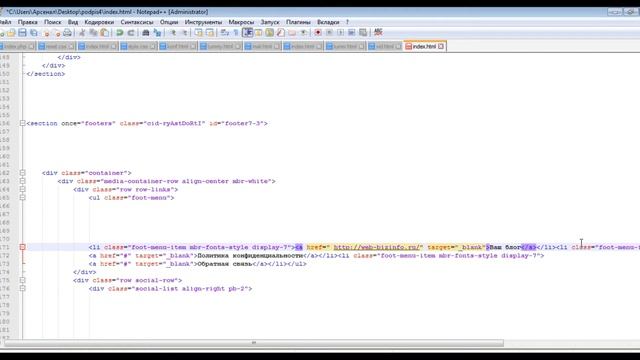Viewport: 640px width, 360px height.
Task: Switch to the index.php tab
Action: (16, 47)
